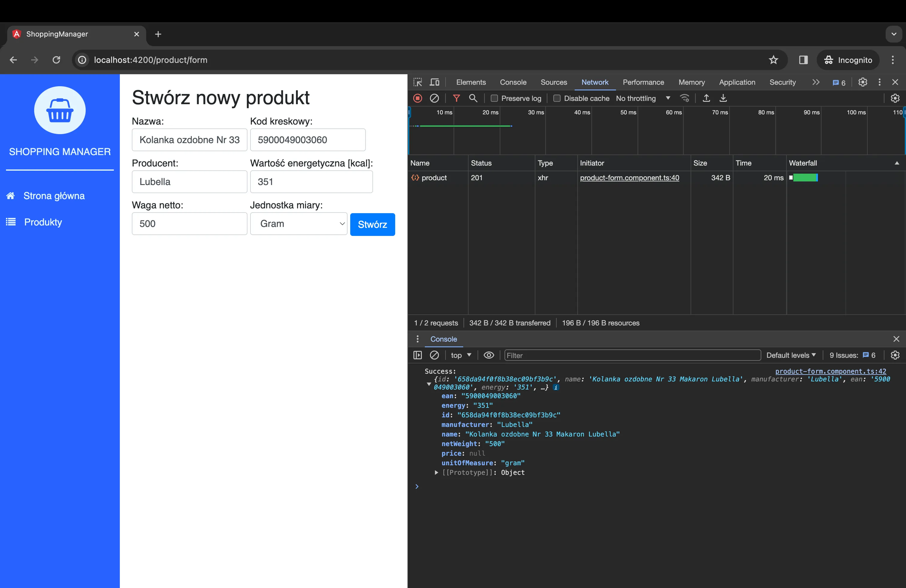Viewport: 906px width, 588px height.
Task: Open the No throttling dropdown
Action: click(643, 98)
